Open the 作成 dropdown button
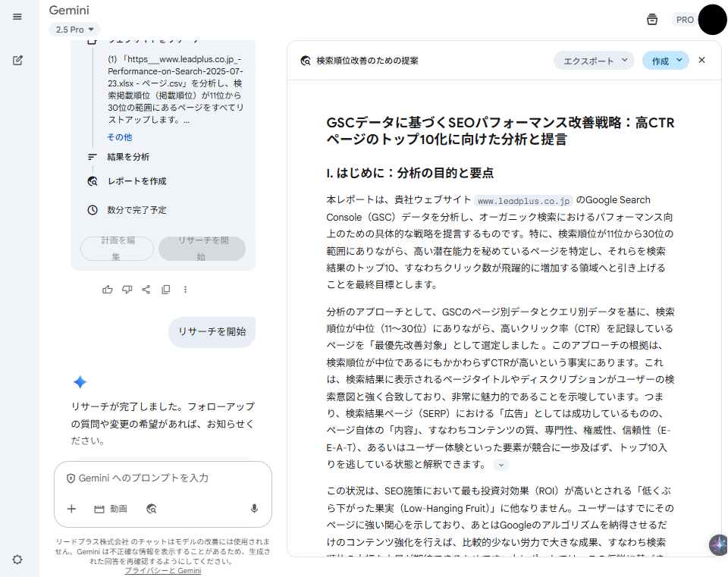 pos(665,61)
